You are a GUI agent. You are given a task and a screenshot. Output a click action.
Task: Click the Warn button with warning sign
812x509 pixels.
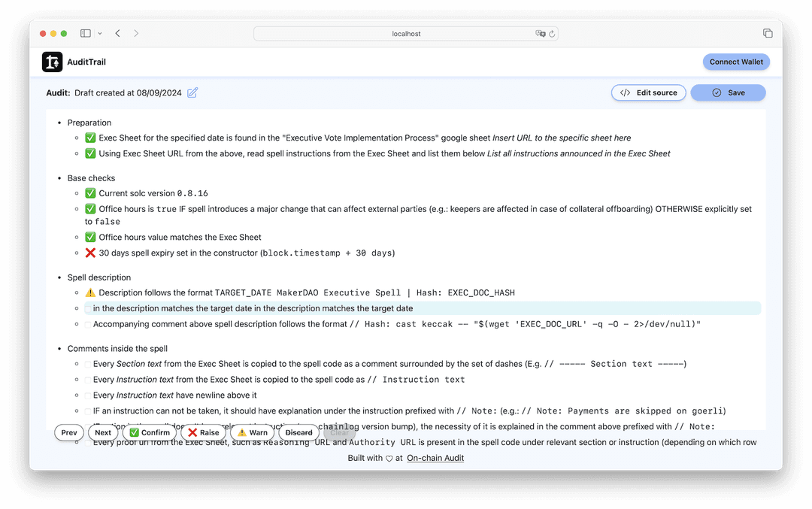(253, 432)
